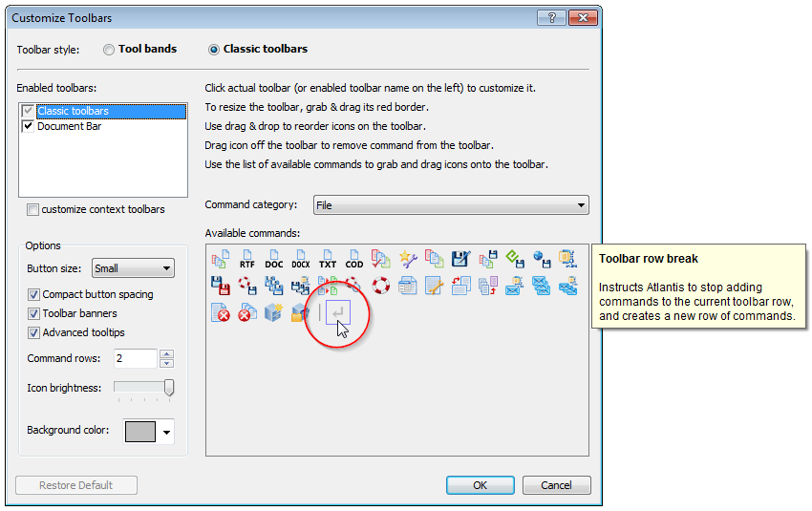Viewport: 812px width, 511px height.
Task: Pick the two pages with red arrows icon
Action: point(460,286)
